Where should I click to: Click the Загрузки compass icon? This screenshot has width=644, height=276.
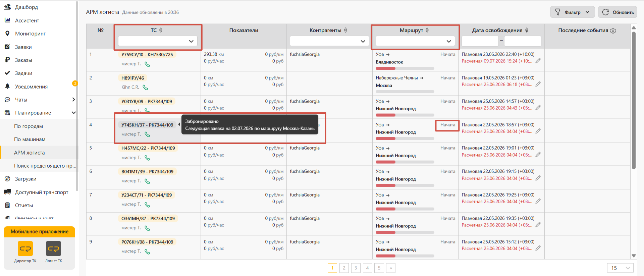coord(7,179)
